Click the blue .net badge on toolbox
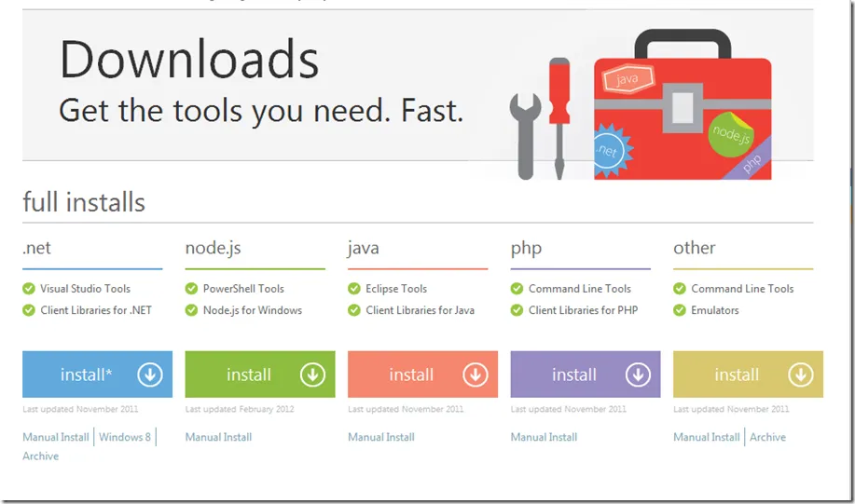This screenshot has height=504, width=855. click(x=612, y=150)
